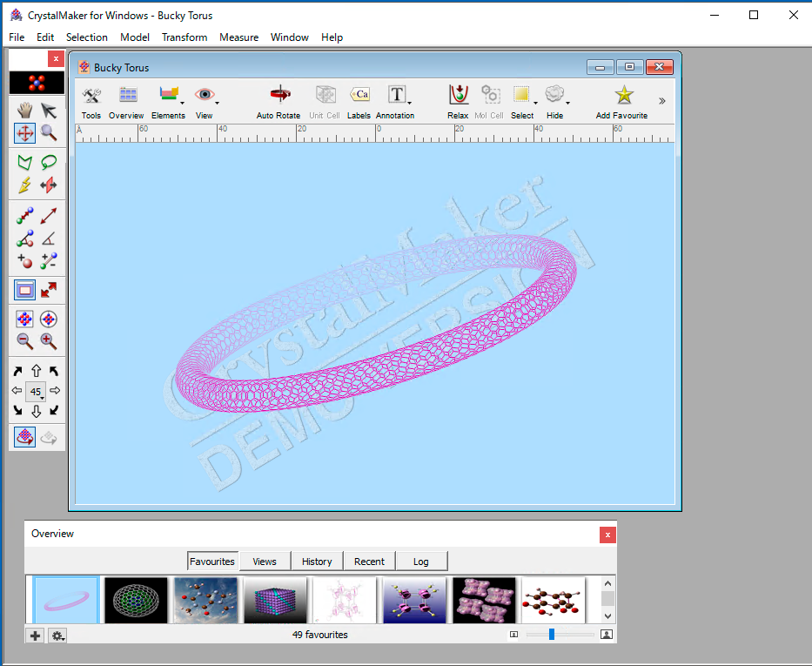Choose the magnifying glass tool in palette
The image size is (812, 666).
(x=49, y=133)
